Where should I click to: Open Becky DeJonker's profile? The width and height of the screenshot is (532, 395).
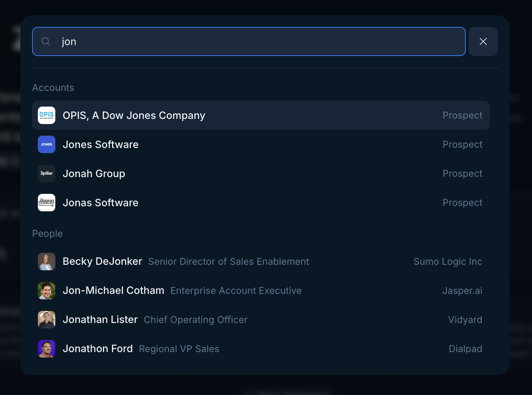[261, 262]
